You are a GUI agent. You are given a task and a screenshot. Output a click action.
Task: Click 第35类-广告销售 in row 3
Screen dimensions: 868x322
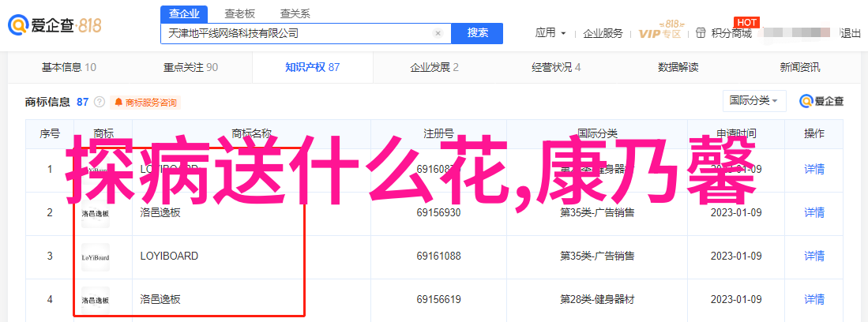(597, 256)
